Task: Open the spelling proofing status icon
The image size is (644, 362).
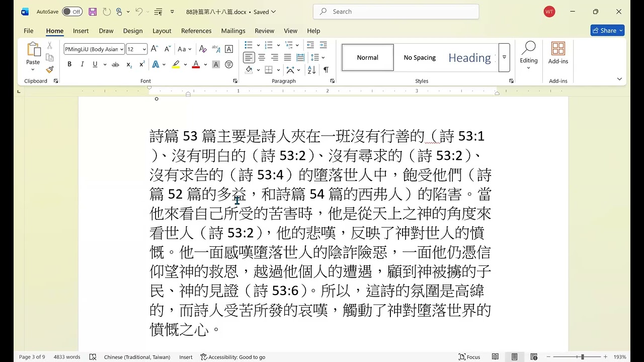Action: tap(93, 357)
